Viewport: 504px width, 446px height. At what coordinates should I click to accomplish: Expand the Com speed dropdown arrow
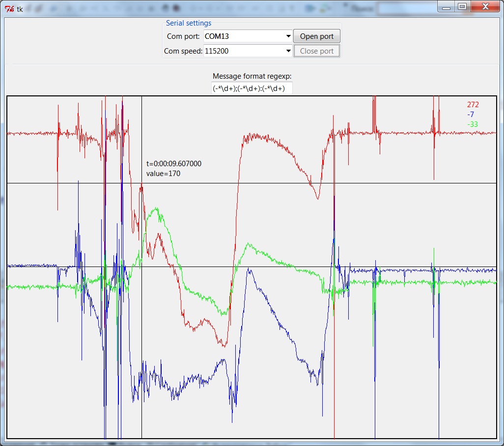pos(288,51)
